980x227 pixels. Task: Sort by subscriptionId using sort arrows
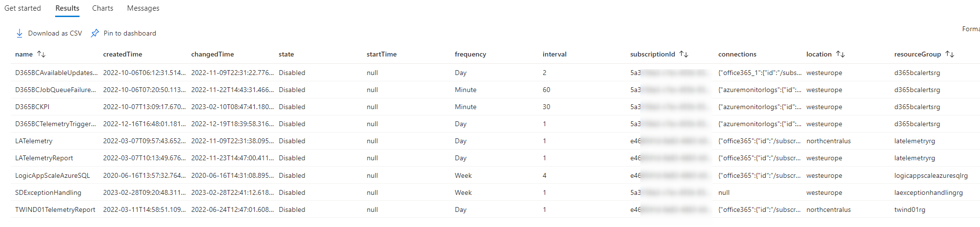click(684, 54)
